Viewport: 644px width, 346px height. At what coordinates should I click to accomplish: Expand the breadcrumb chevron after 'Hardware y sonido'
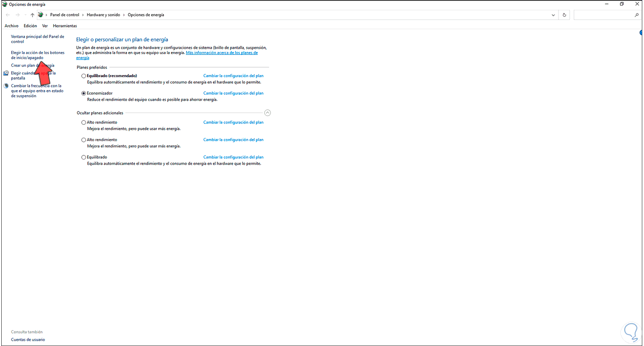(x=123, y=15)
